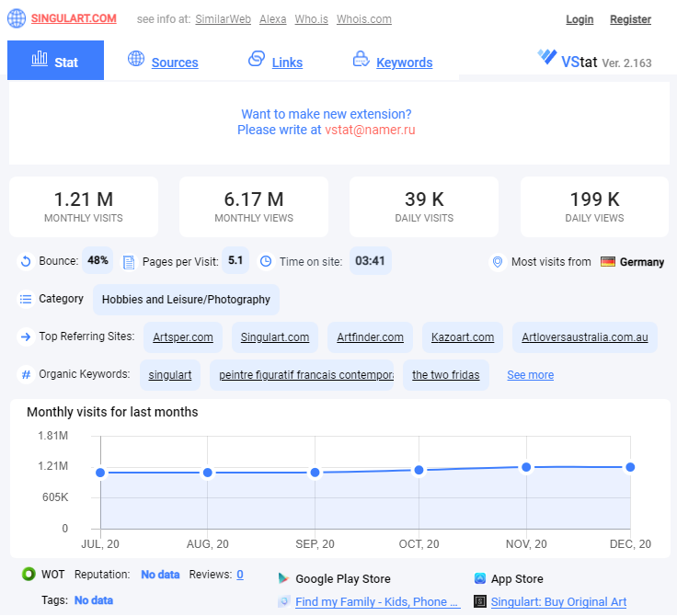Click the Google Play Store triangle icon
The height and width of the screenshot is (616, 677).
(283, 578)
